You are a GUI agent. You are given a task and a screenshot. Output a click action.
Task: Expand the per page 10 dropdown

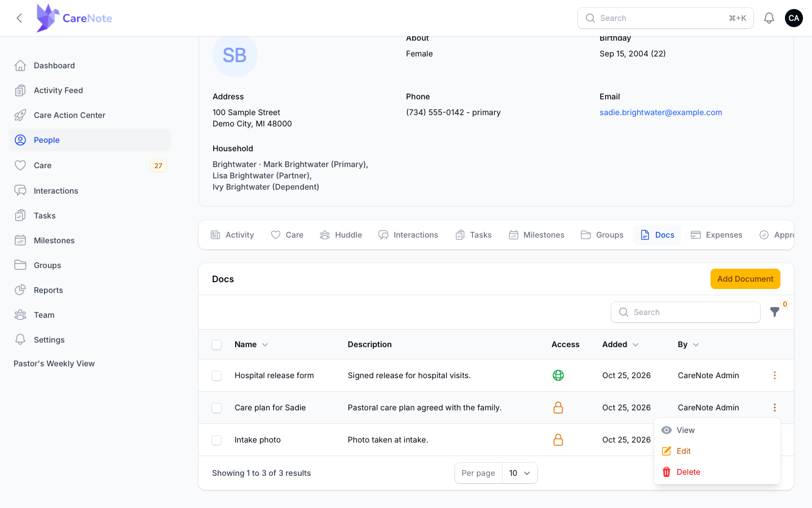tap(520, 473)
